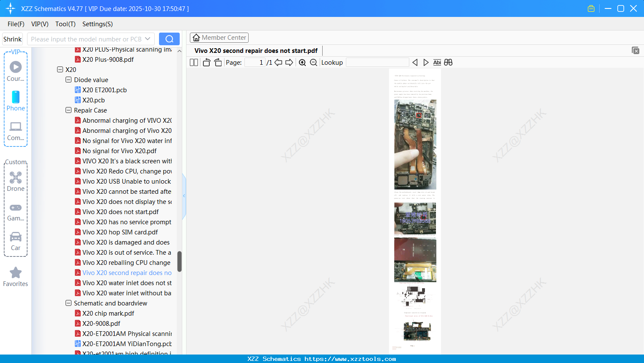Open the Tool(T) menu

click(66, 24)
